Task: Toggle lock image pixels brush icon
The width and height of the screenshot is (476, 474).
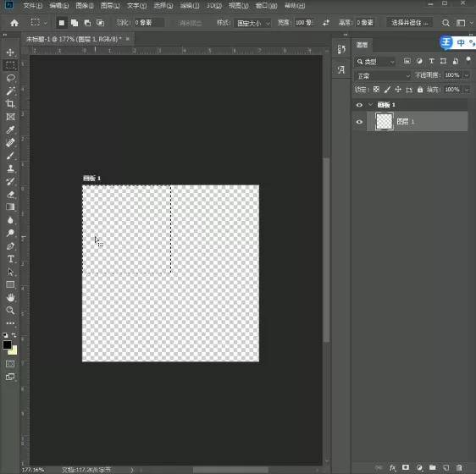Action: (x=387, y=90)
